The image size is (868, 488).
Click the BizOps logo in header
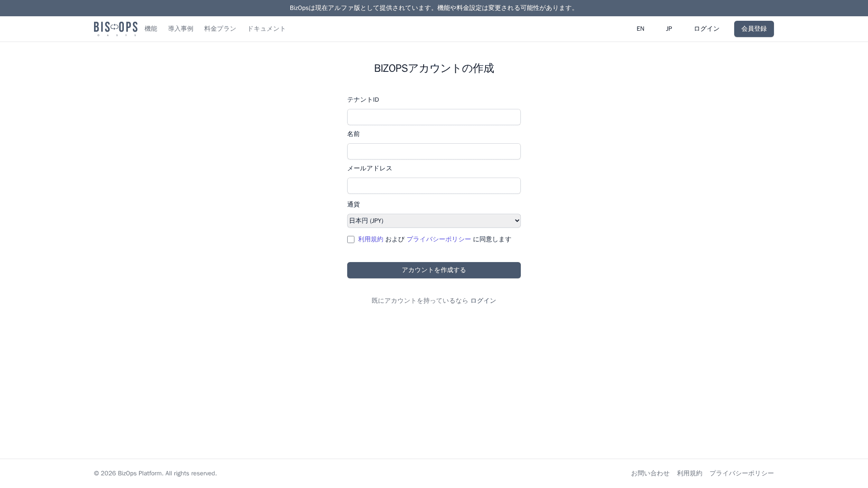pos(116,29)
